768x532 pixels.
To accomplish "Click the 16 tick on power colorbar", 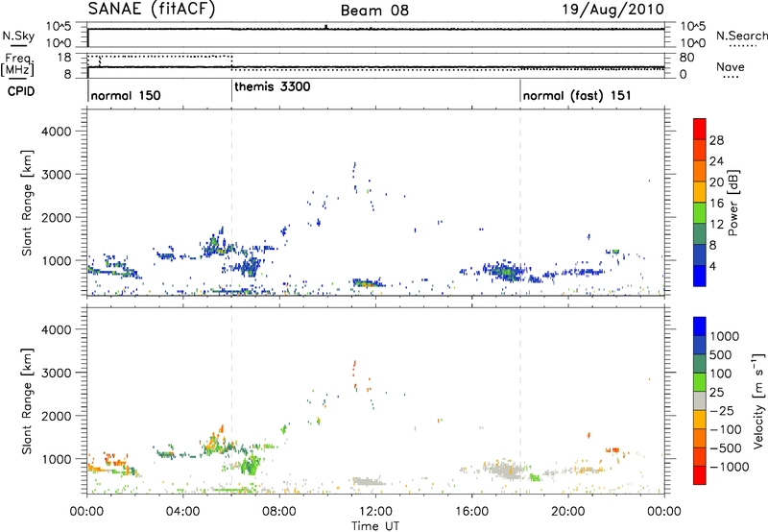I will [x=716, y=204].
